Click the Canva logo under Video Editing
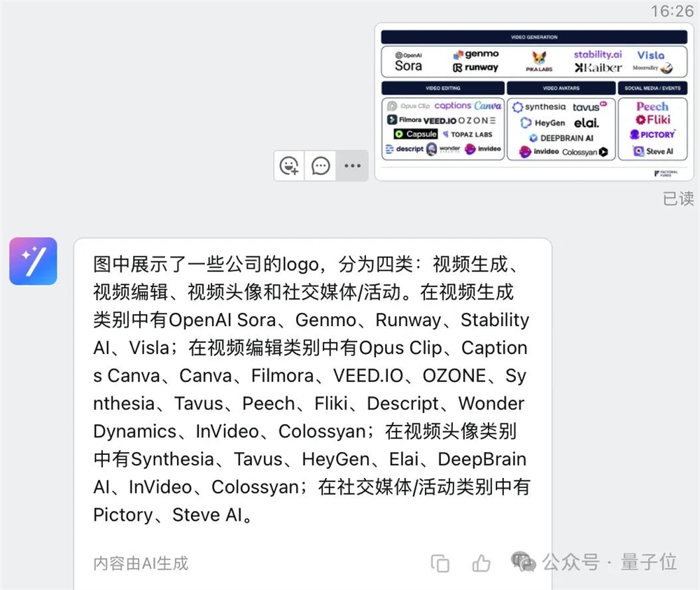This screenshot has width=700, height=590. click(488, 106)
